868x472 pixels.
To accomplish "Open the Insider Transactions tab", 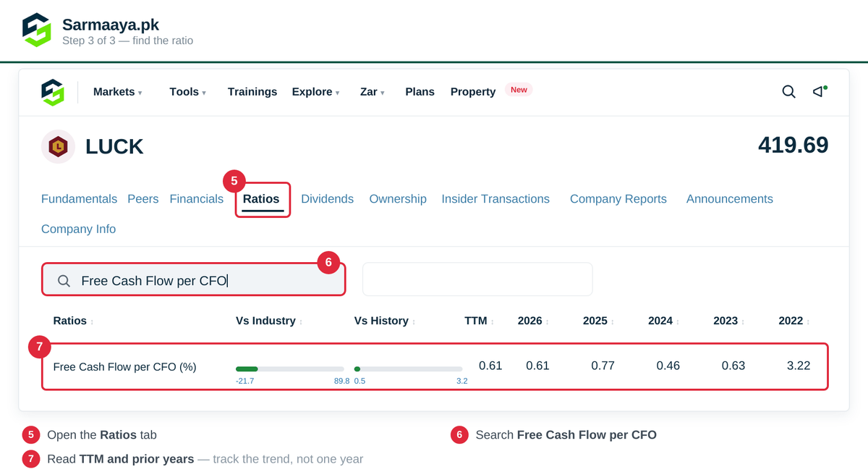I will click(x=495, y=199).
